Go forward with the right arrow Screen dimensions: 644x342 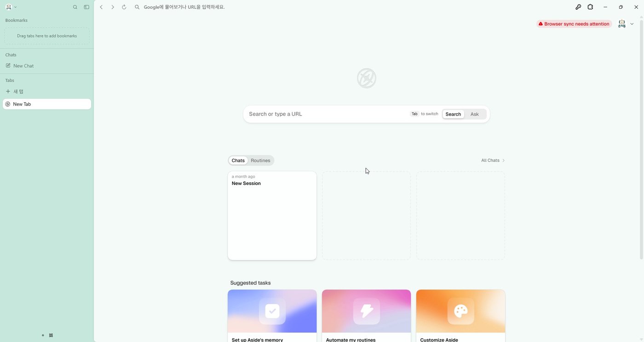[x=113, y=7]
